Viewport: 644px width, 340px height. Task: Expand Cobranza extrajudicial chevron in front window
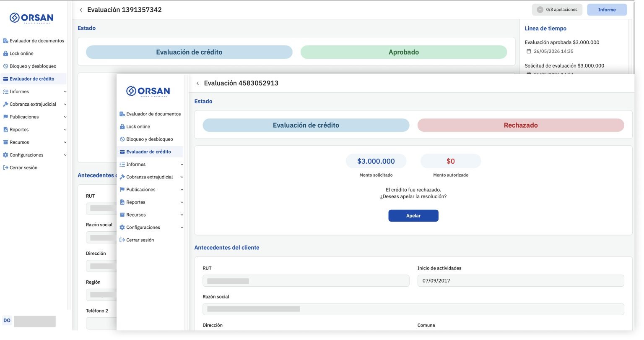[x=182, y=177]
